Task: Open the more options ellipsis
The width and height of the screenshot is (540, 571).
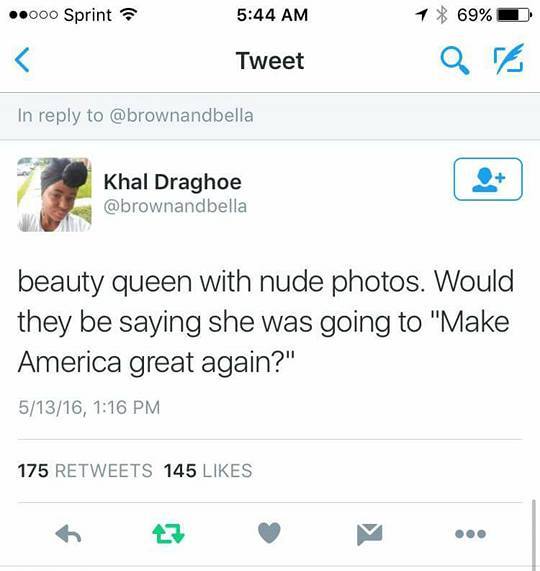Action: (x=470, y=534)
